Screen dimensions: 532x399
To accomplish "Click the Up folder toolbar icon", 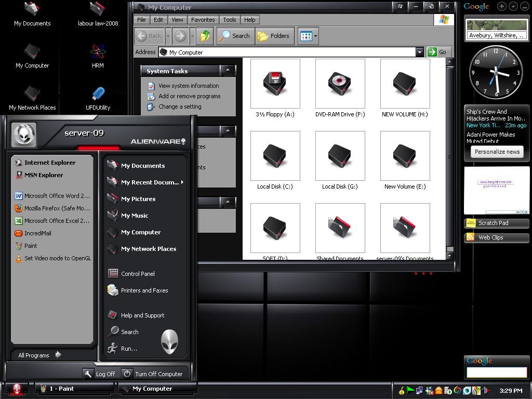I will (x=205, y=36).
